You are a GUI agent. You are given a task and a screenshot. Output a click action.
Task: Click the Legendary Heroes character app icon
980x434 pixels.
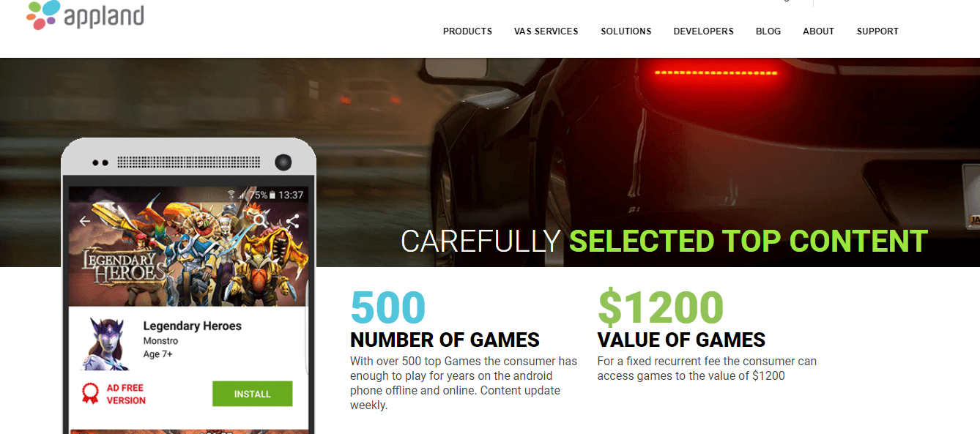pos(103,343)
